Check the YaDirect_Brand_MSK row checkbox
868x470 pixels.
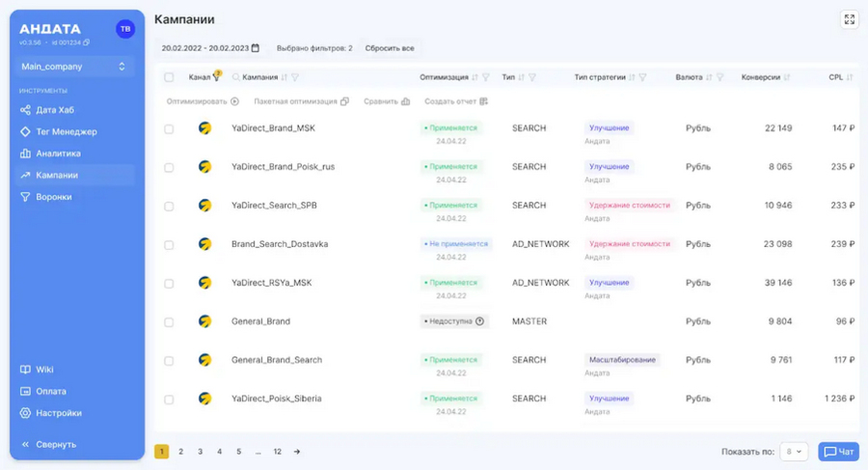click(x=169, y=129)
